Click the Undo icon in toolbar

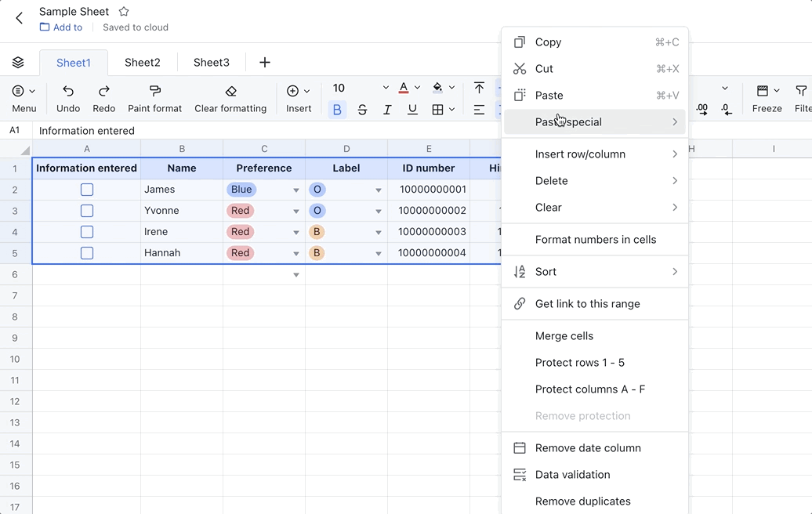click(68, 92)
